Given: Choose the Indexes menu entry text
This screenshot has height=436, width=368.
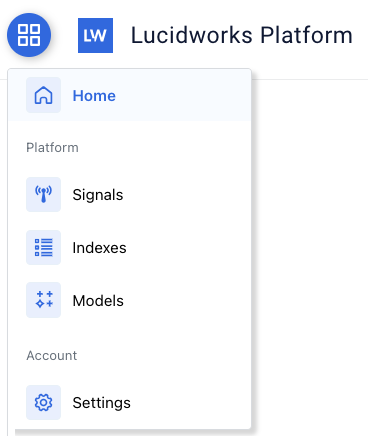Looking at the screenshot, I should pyautogui.click(x=99, y=248).
